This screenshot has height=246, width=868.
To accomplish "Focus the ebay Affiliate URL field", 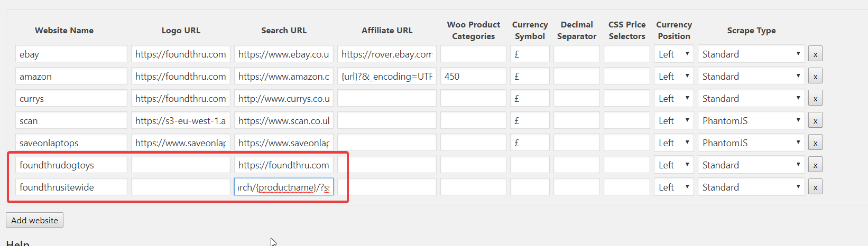I will coord(387,54).
